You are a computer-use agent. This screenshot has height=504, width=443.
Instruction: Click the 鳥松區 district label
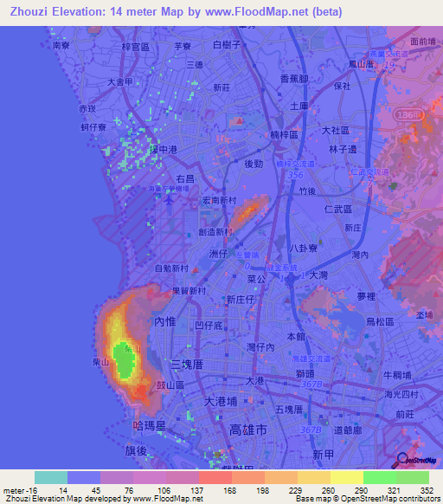click(x=380, y=321)
